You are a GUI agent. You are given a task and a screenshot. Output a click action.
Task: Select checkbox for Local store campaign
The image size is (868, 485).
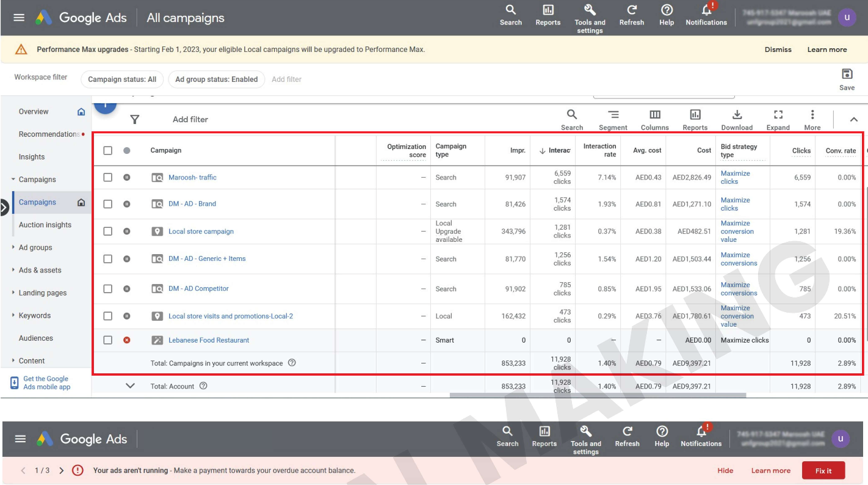[107, 232]
